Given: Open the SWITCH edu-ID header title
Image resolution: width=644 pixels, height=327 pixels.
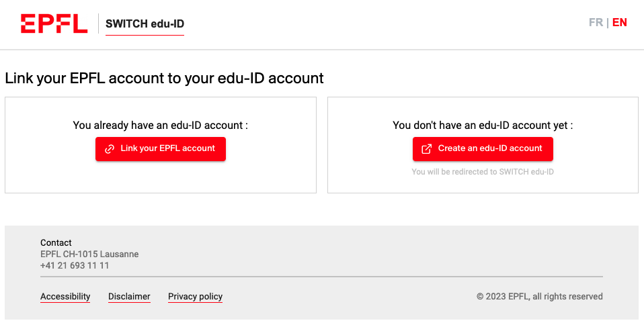Looking at the screenshot, I should pyautogui.click(x=145, y=24).
